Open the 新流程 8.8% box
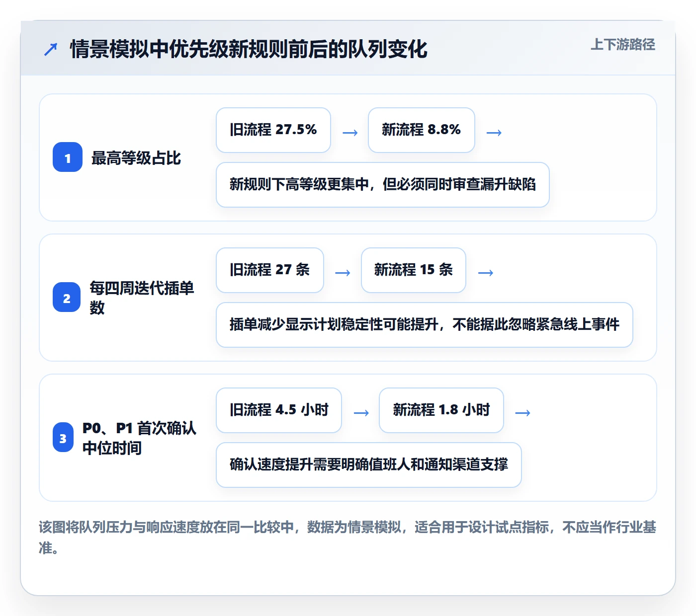 pos(422,130)
